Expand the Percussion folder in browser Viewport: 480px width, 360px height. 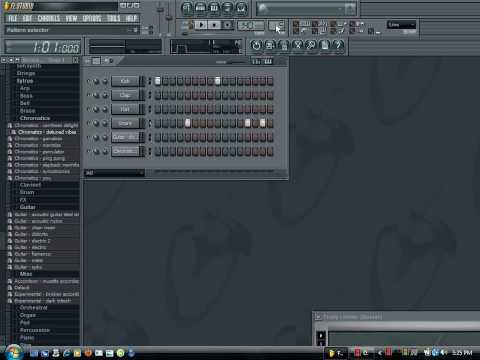tap(35, 330)
